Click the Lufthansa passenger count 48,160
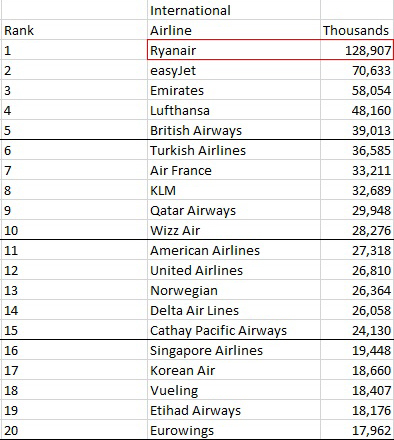Viewport: 394px width, 440px height. 357,110
